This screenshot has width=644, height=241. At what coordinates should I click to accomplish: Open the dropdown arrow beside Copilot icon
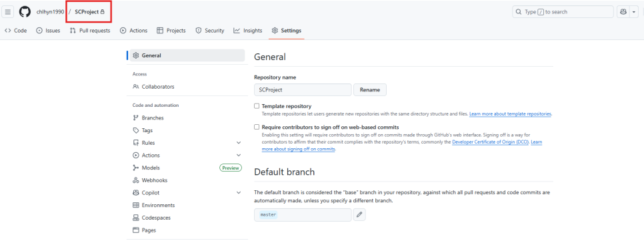634,12
